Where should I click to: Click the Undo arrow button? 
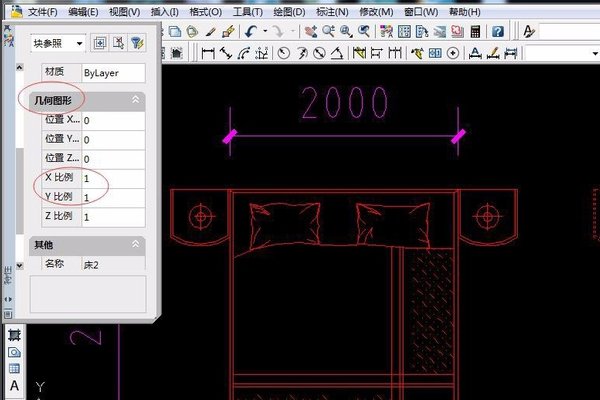(x=251, y=31)
